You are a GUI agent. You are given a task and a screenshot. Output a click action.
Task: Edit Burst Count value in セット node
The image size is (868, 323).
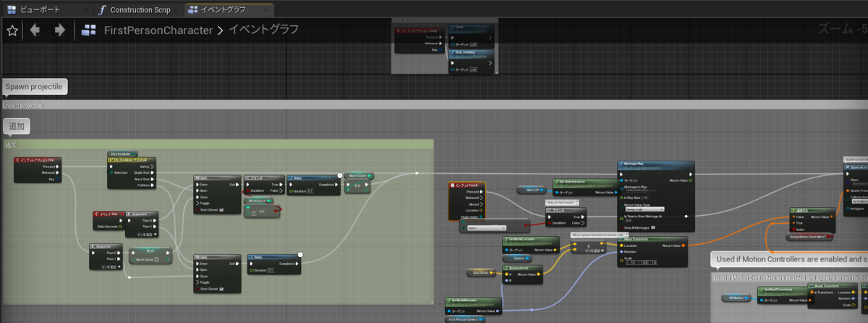tap(157, 259)
